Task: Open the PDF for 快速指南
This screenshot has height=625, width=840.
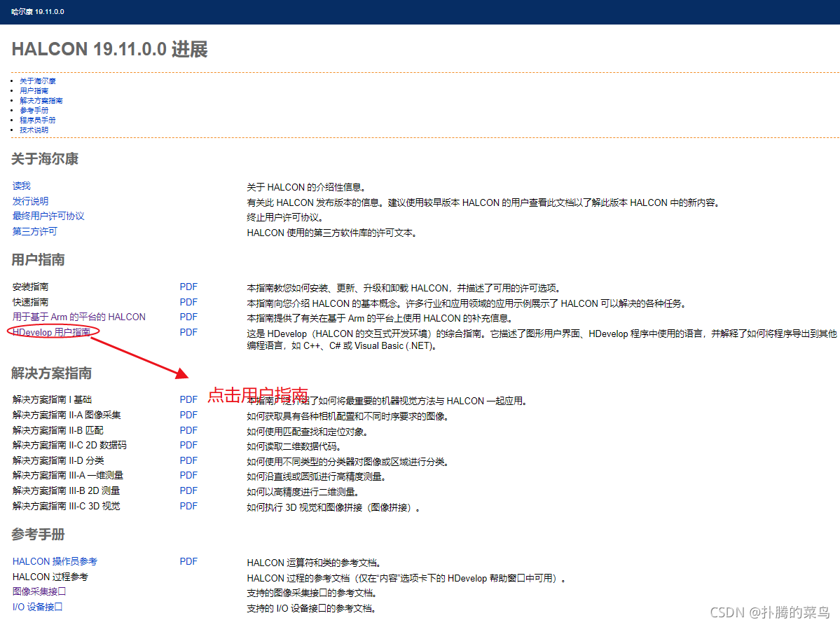Action: tap(188, 302)
